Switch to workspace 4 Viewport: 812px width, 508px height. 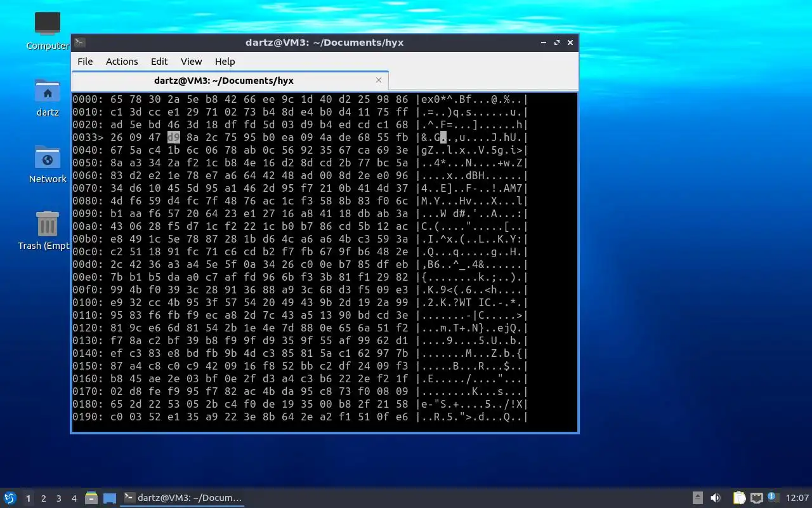[x=74, y=498]
